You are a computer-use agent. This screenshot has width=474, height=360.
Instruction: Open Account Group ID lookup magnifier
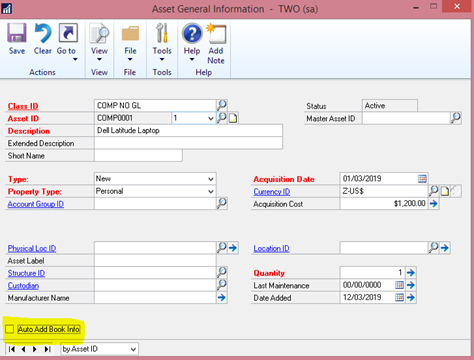click(222, 203)
